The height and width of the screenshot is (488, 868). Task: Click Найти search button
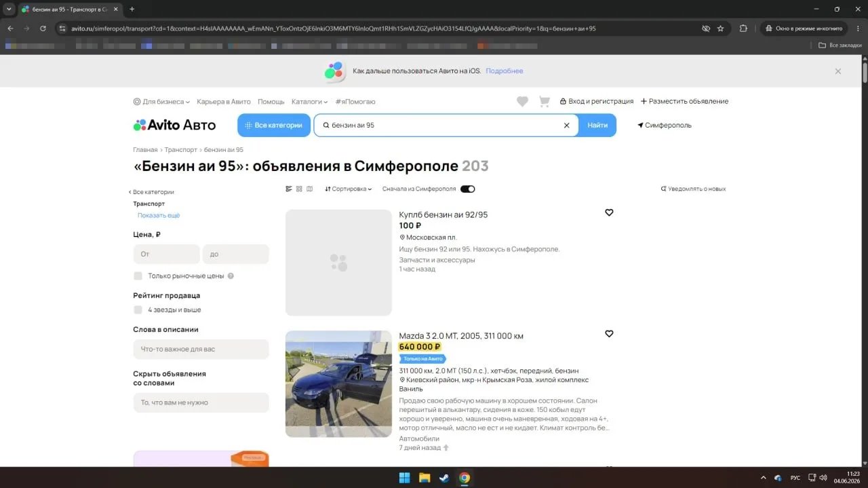597,126
